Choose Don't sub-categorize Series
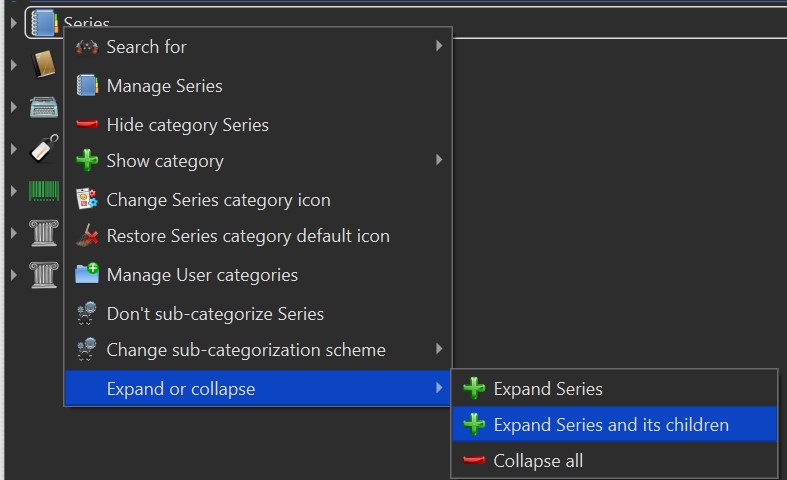Screen dimensions: 787x480 click(x=215, y=314)
